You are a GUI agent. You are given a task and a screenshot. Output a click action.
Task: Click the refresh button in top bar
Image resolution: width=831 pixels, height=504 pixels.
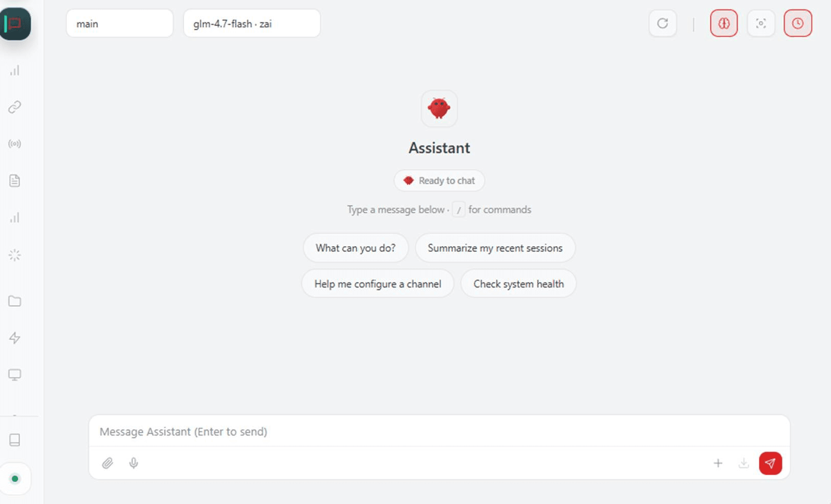(663, 24)
